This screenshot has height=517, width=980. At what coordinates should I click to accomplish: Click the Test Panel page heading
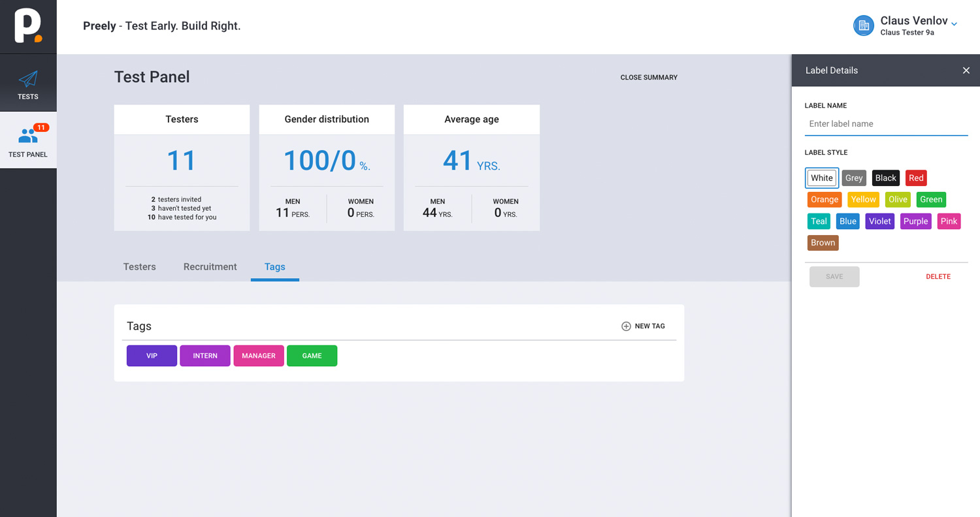[152, 77]
